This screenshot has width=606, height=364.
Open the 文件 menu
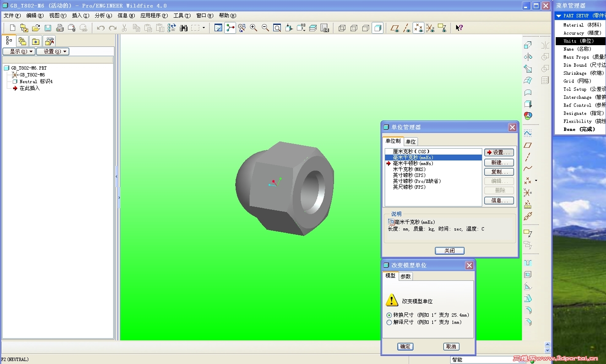pos(12,16)
